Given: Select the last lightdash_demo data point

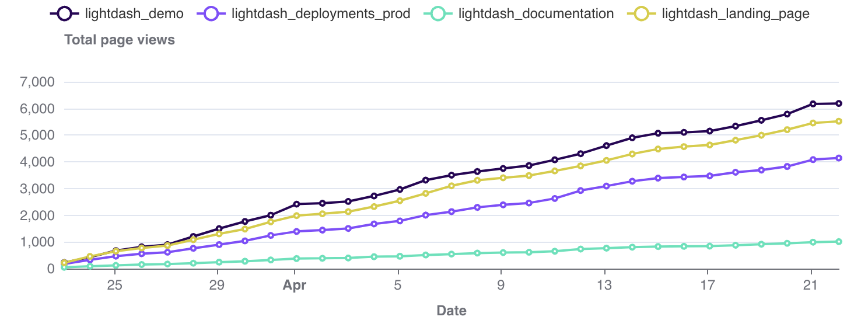Looking at the screenshot, I should coord(838,103).
